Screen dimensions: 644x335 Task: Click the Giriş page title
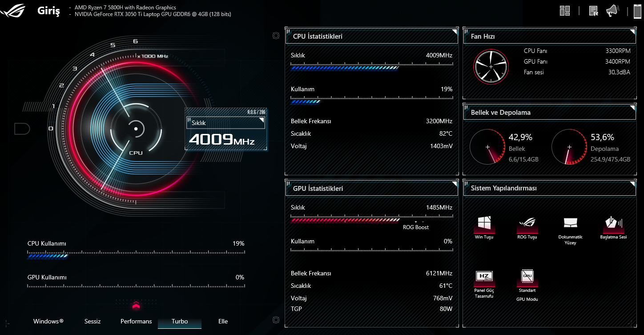48,12
